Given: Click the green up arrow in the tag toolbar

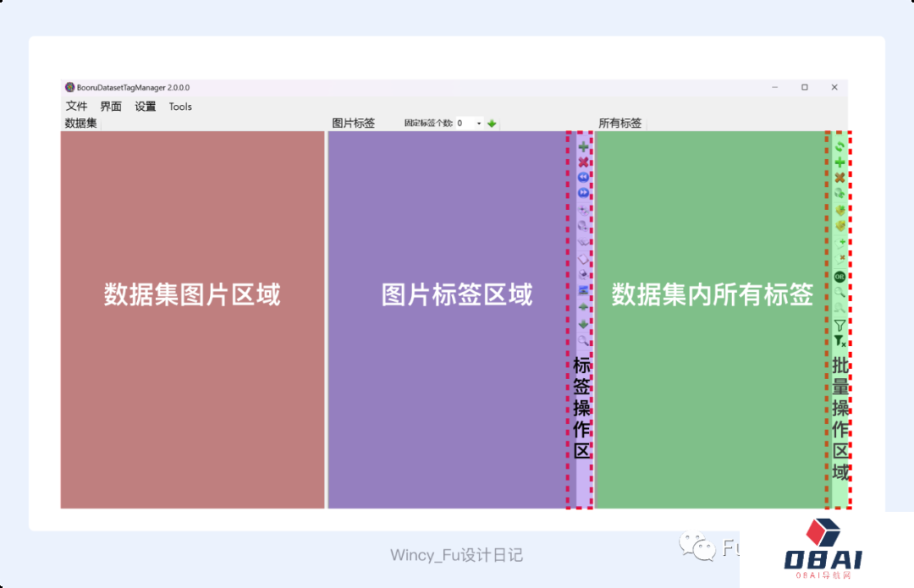Looking at the screenshot, I should (x=583, y=306).
